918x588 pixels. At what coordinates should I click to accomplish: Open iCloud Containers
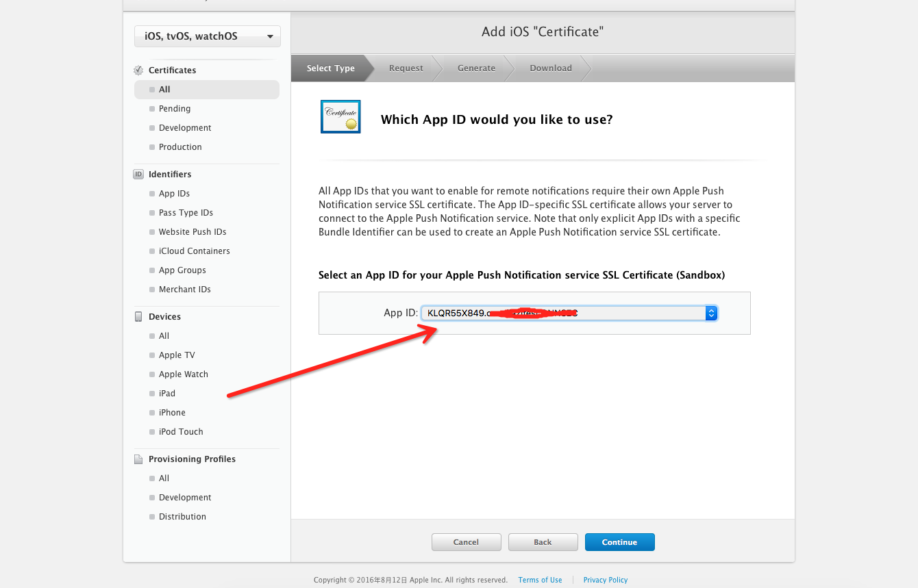point(195,251)
